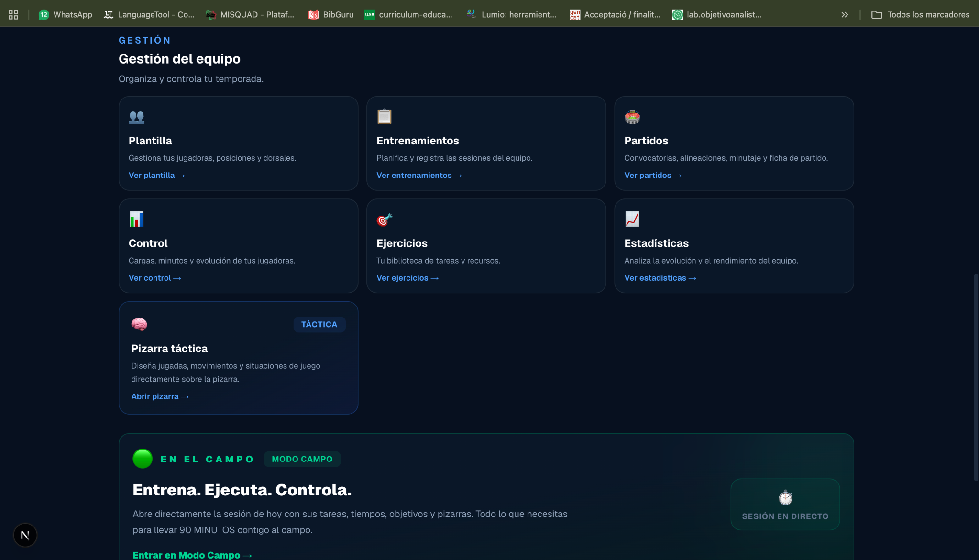Click Entrar en Modo Campo link

pos(192,555)
